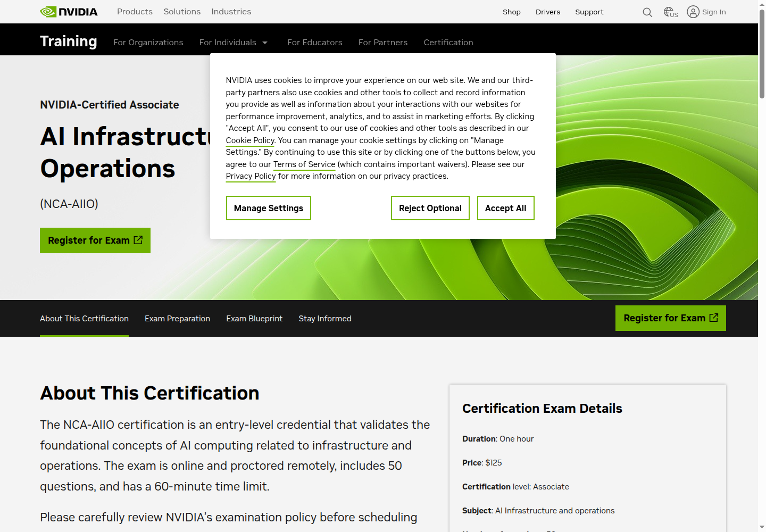Click the "(NCA-AIIO)" text
The image size is (766, 532).
click(69, 204)
